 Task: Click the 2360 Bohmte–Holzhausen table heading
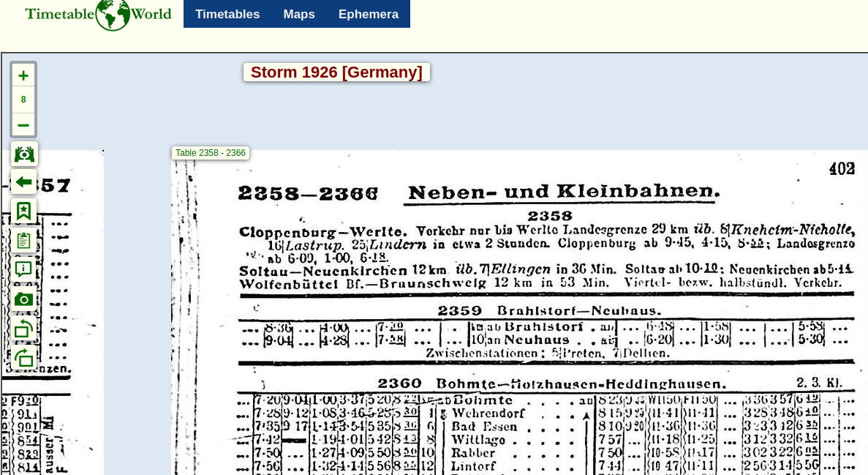[552, 384]
